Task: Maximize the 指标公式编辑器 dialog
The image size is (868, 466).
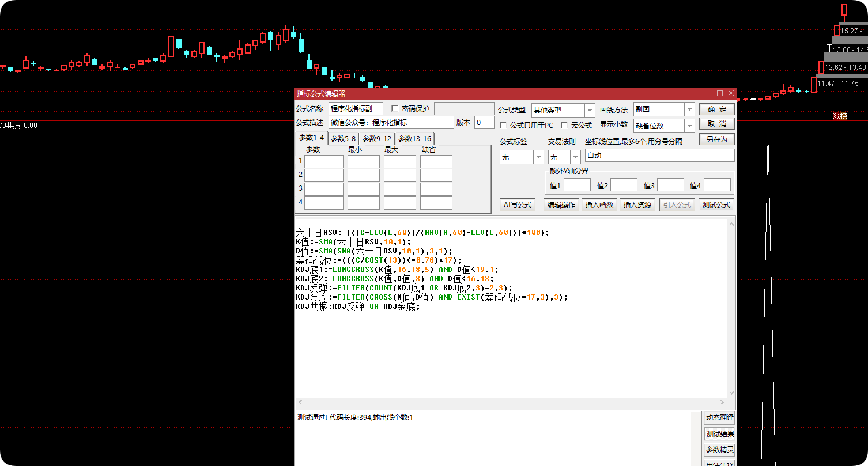Action: coord(720,93)
